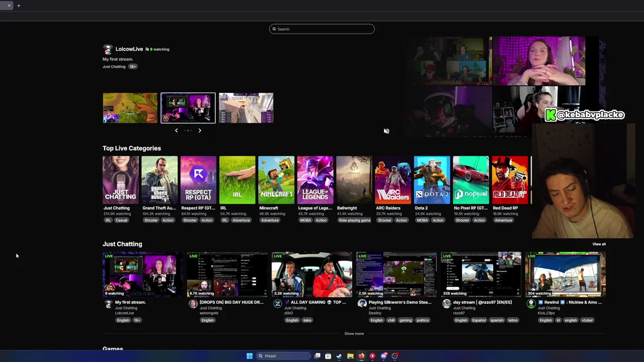
Task: Open the No Pixel RP category card
Action: 471,180
